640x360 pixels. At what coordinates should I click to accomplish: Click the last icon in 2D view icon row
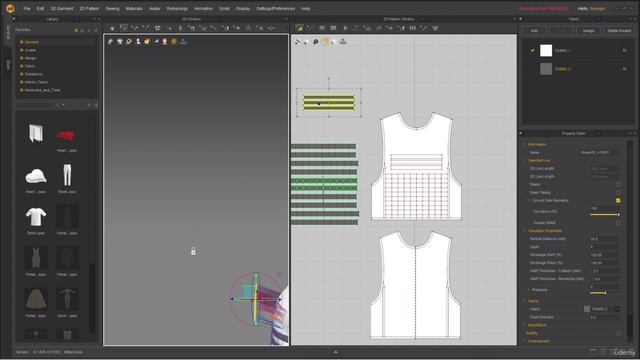(343, 42)
